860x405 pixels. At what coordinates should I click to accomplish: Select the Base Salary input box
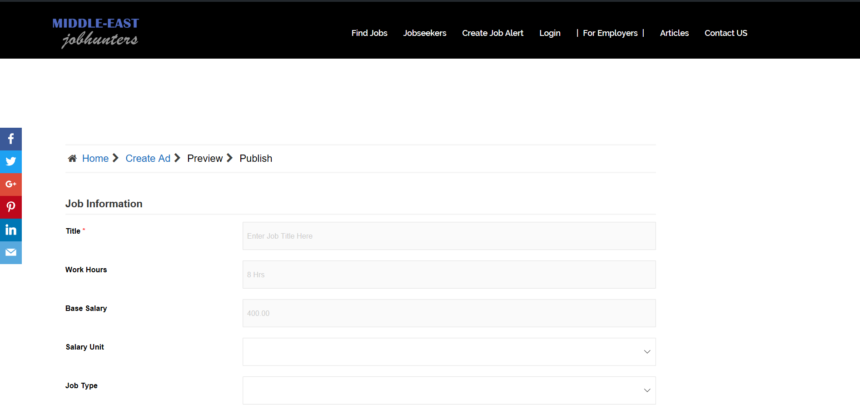(449, 313)
